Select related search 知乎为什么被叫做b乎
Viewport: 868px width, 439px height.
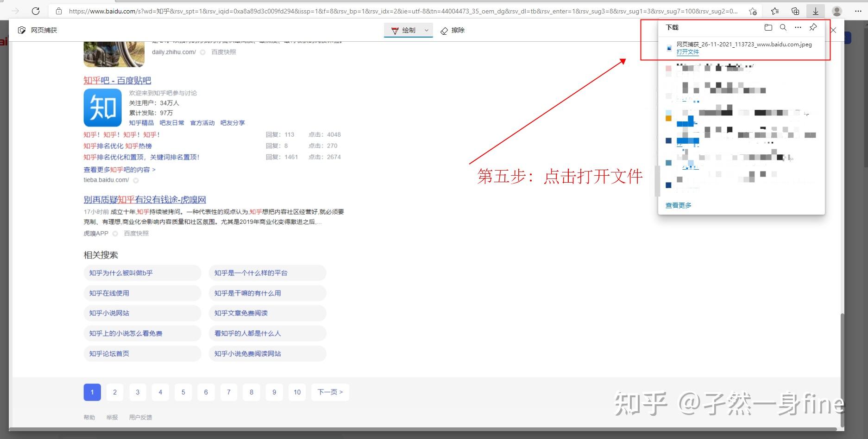142,273
